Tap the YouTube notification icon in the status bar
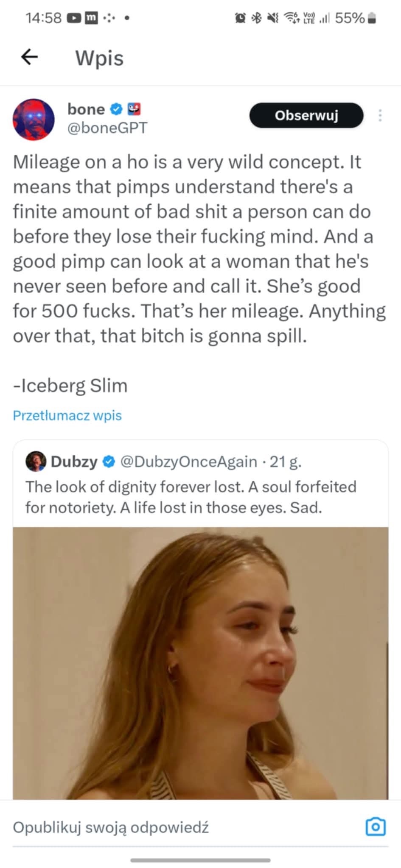The image size is (401, 868). coord(75,18)
